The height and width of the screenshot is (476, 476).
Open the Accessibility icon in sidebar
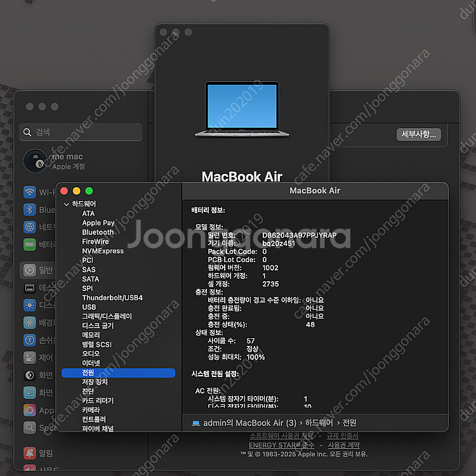click(x=29, y=340)
